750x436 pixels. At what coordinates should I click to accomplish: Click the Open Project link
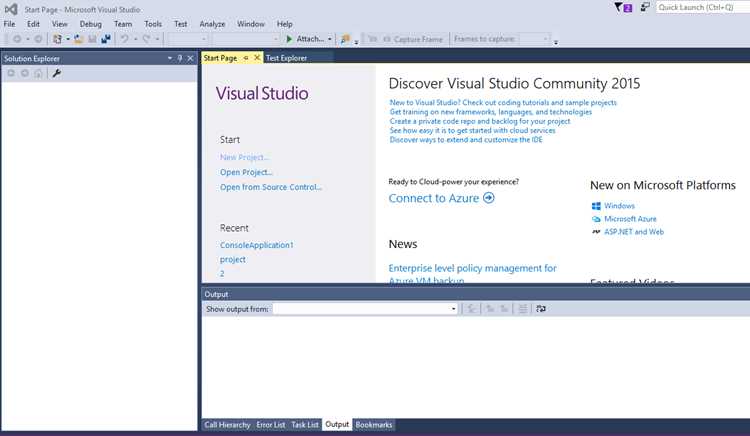[246, 172]
